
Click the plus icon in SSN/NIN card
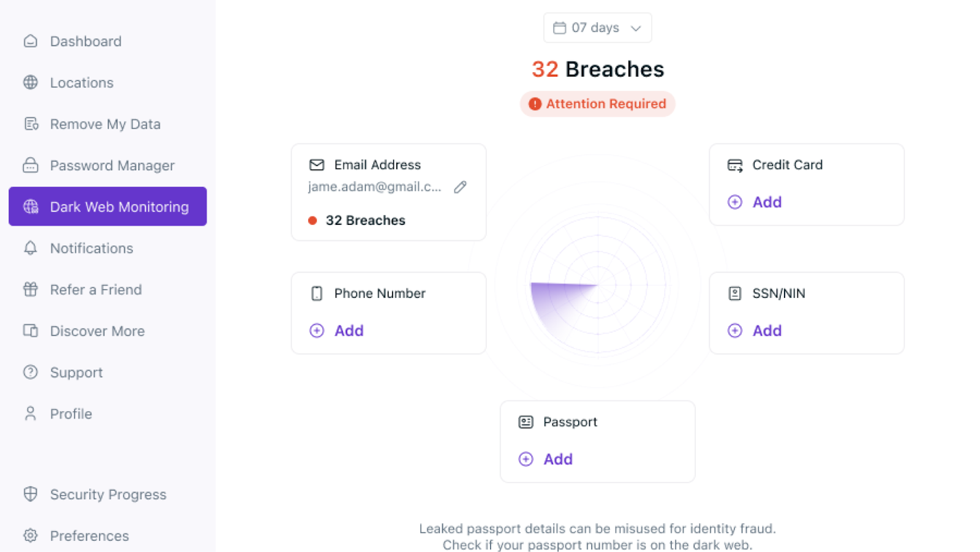click(x=734, y=331)
